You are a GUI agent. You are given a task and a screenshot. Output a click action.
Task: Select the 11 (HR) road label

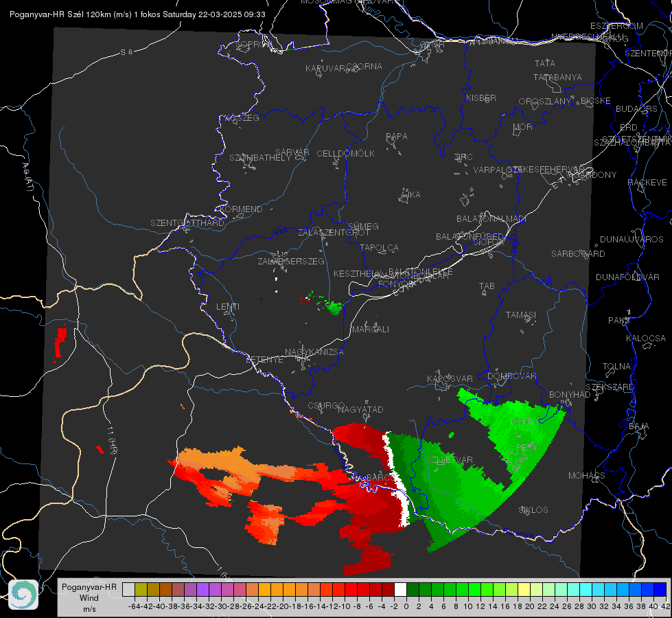pos(111,440)
